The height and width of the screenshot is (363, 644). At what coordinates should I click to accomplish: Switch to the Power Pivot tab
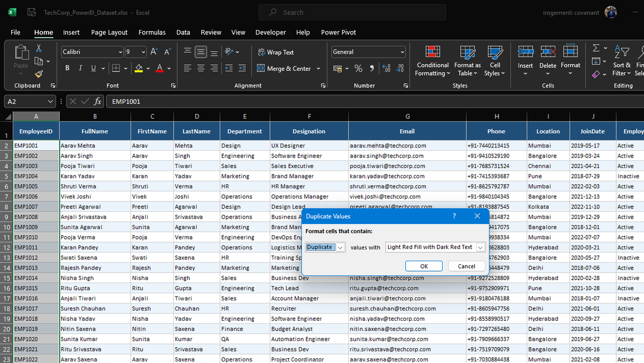pyautogui.click(x=339, y=32)
